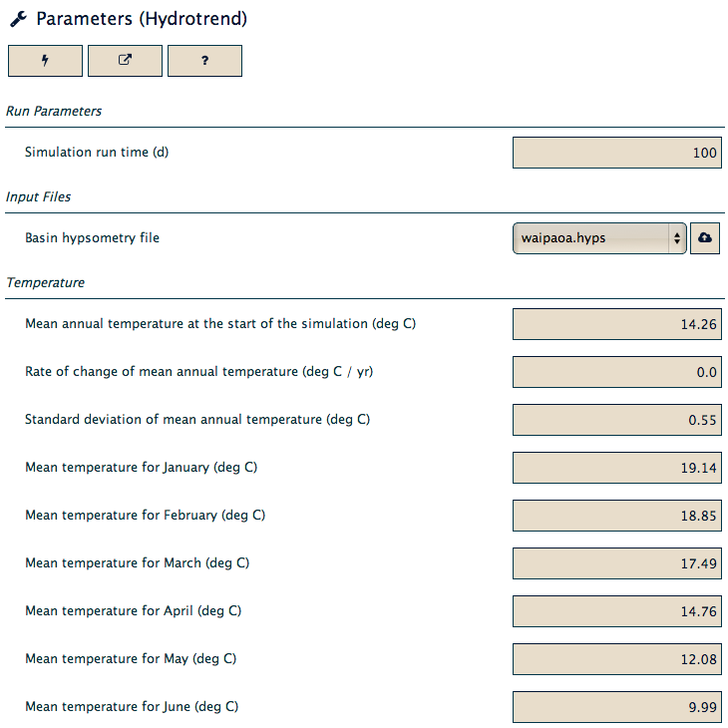
Task: Edit the April mean temperature value
Action: coord(617,611)
